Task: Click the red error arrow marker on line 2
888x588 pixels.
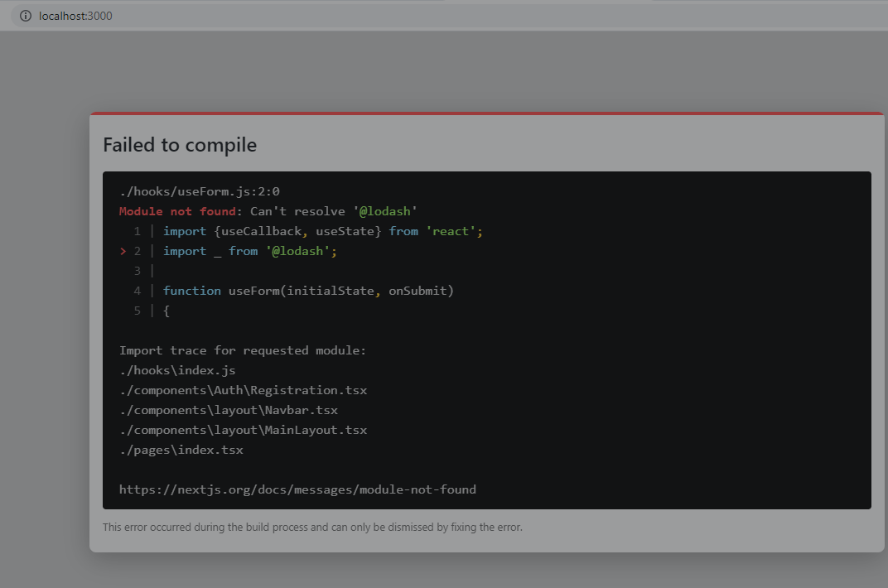Action: click(x=123, y=251)
